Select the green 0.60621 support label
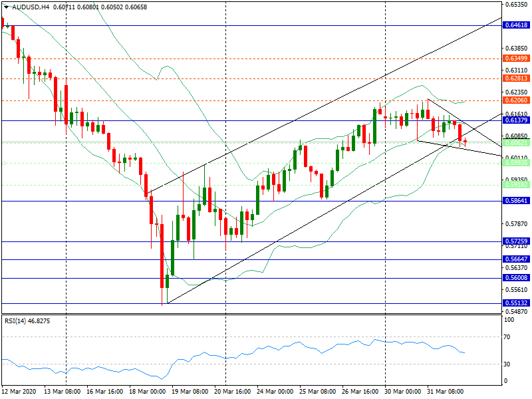This screenshot has height=399, width=532. point(516,143)
